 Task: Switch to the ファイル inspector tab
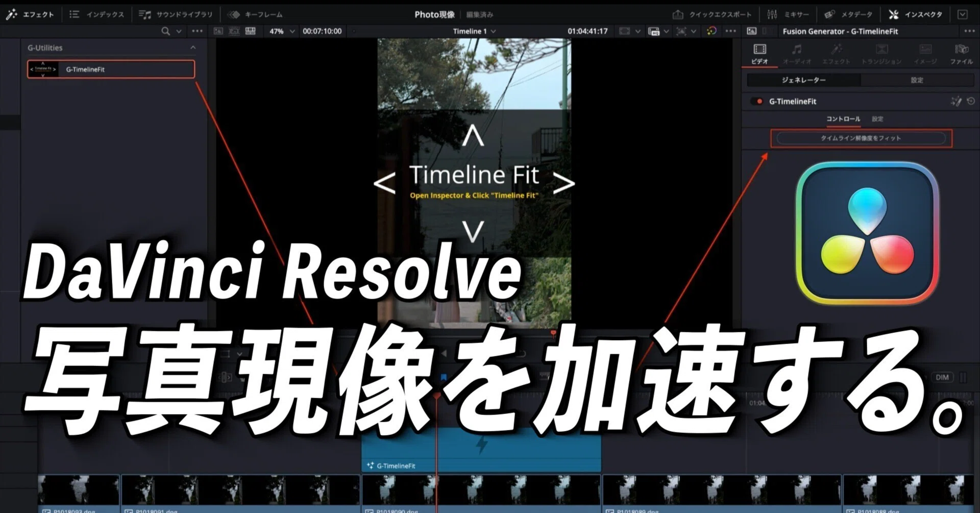pos(962,54)
